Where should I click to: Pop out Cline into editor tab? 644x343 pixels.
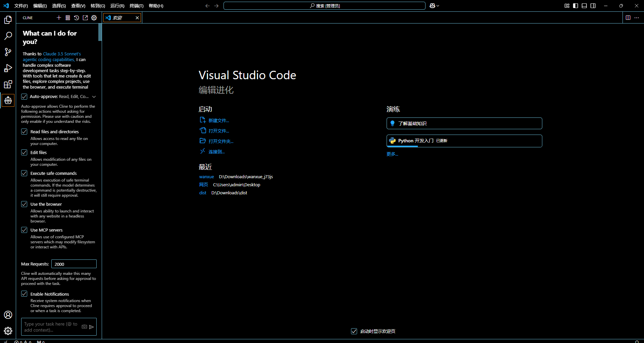point(85,18)
